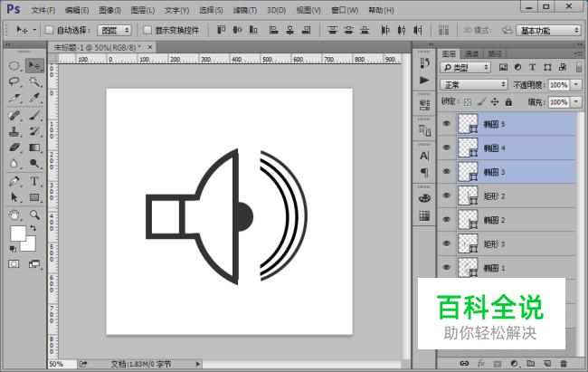Click the 不透明度 value field
Viewport: 588px width, 372px height.
coord(558,85)
